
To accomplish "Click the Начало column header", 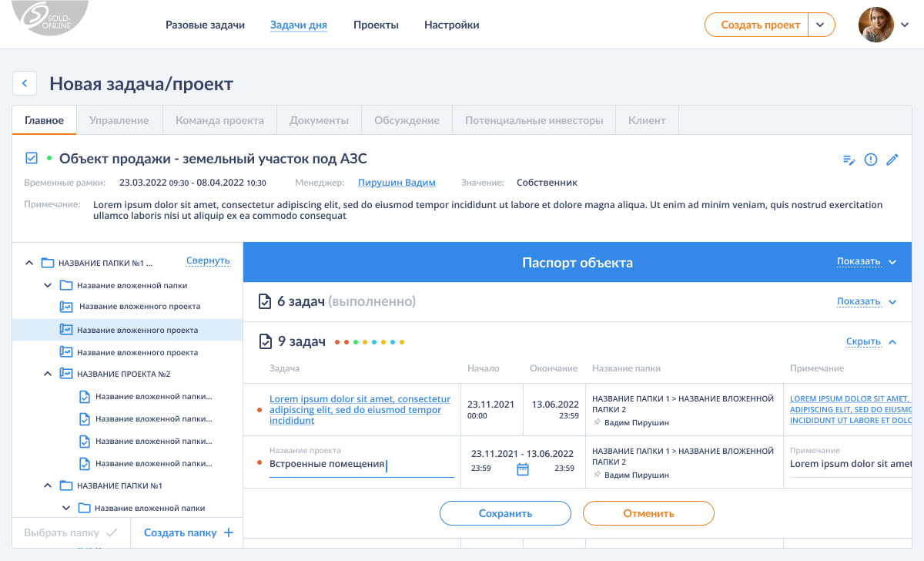I will click(x=484, y=368).
